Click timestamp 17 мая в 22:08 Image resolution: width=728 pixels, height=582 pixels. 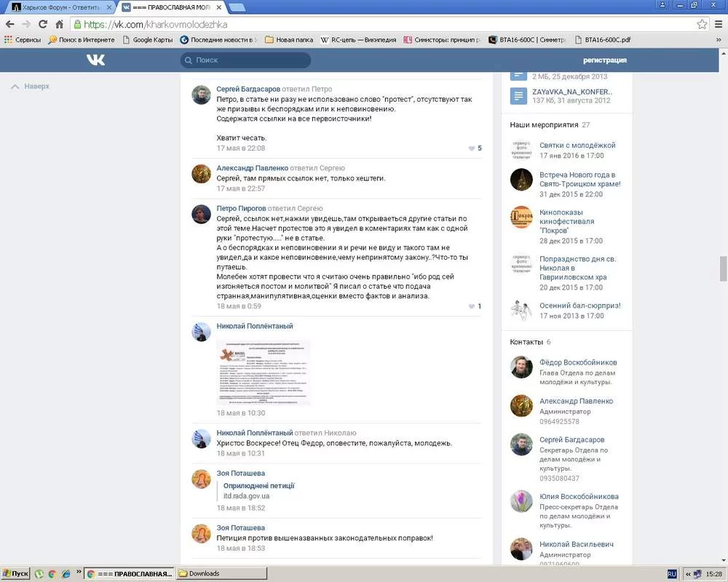(240, 148)
